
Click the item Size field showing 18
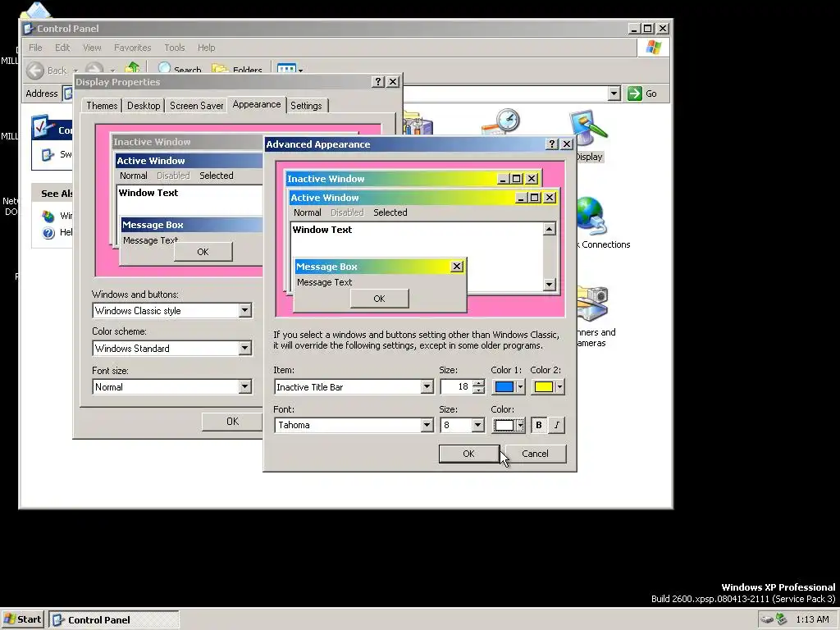point(456,387)
